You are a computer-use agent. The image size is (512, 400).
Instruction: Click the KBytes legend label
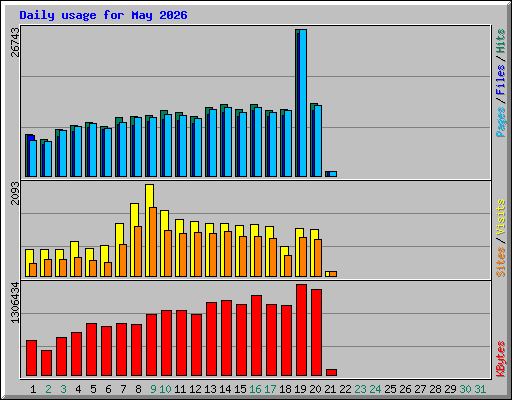click(x=500, y=359)
